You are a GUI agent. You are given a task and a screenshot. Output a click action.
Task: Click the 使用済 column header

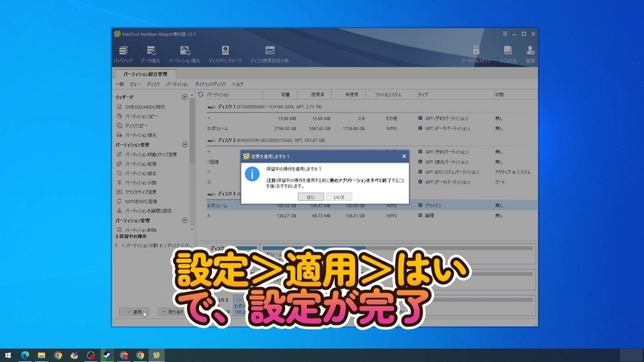point(314,94)
